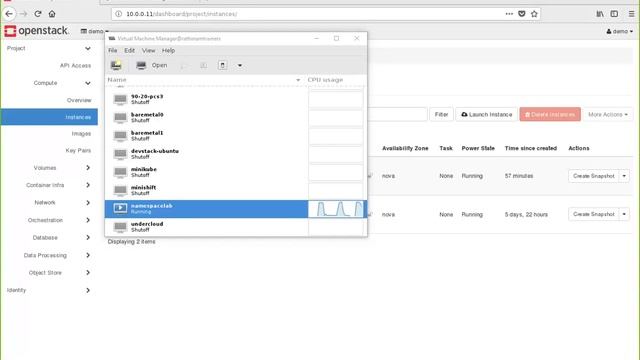Open Images in the sidebar

(81, 133)
